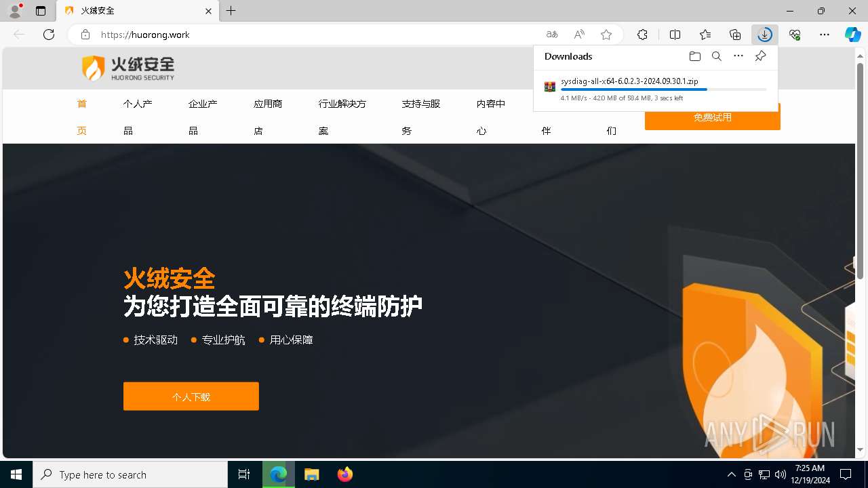Open the 企业产品 menu
This screenshot has height=488, width=868.
(x=203, y=117)
